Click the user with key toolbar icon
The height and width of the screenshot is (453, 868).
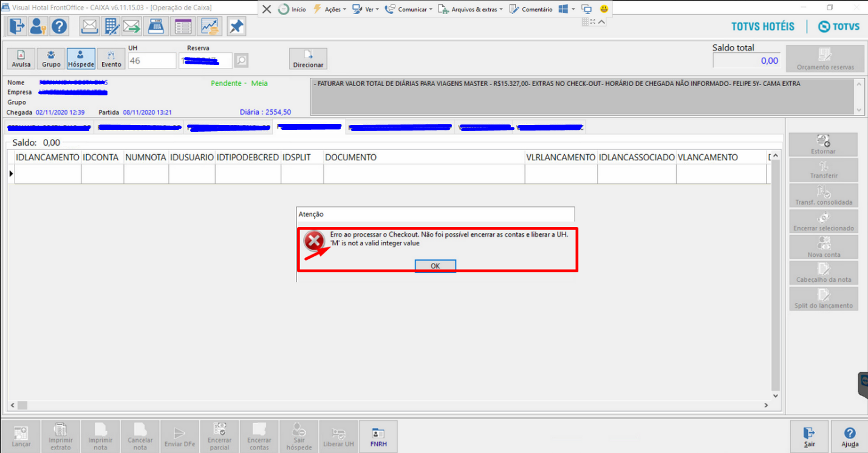[38, 26]
